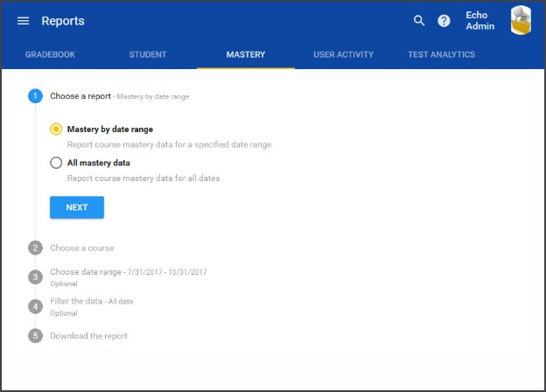The height and width of the screenshot is (392, 546).
Task: Expand the Download the report step
Action: tap(88, 336)
